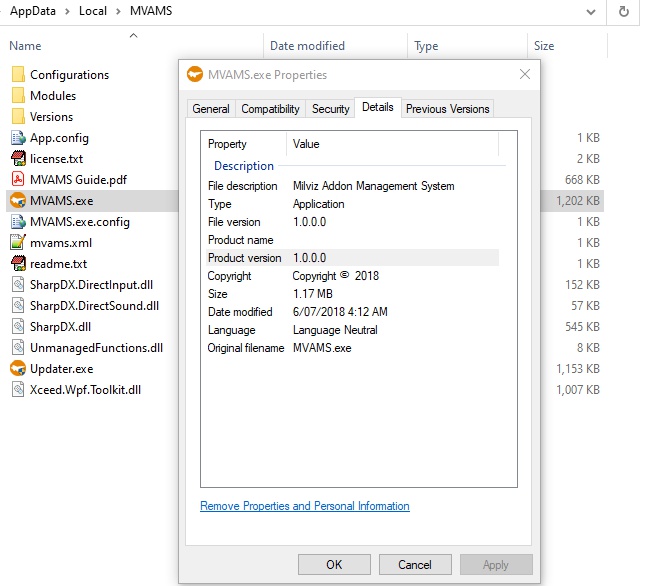The width and height of the screenshot is (648, 586).
Task: Confirm the dialog with OK
Action: pyautogui.click(x=334, y=565)
